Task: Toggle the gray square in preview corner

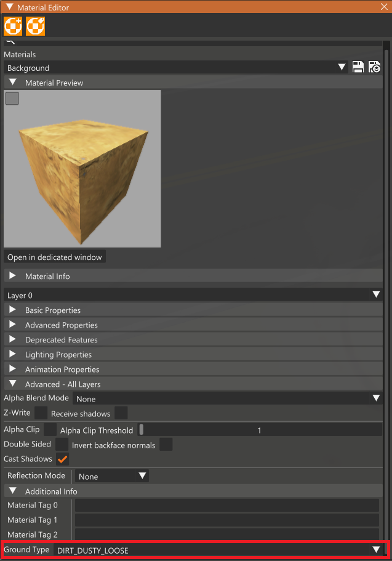Action: point(12,99)
